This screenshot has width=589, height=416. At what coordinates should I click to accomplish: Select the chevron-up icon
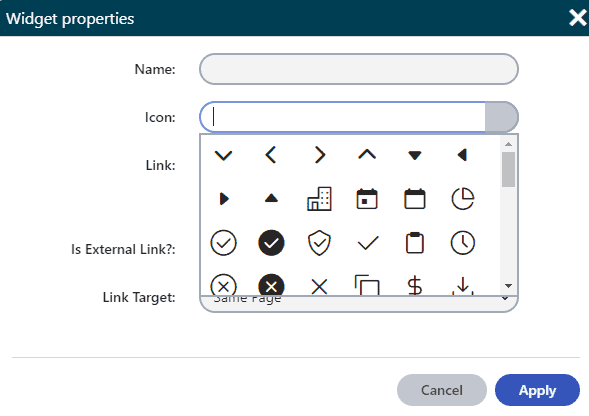(367, 154)
